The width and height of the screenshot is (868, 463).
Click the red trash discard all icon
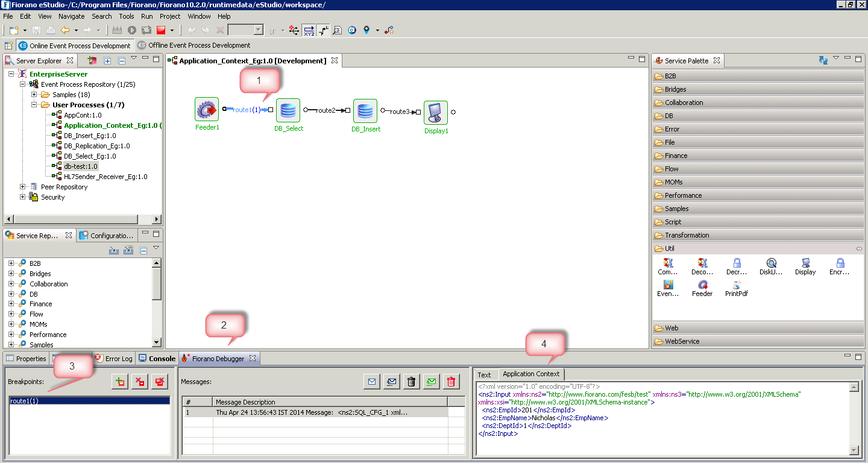point(451,382)
